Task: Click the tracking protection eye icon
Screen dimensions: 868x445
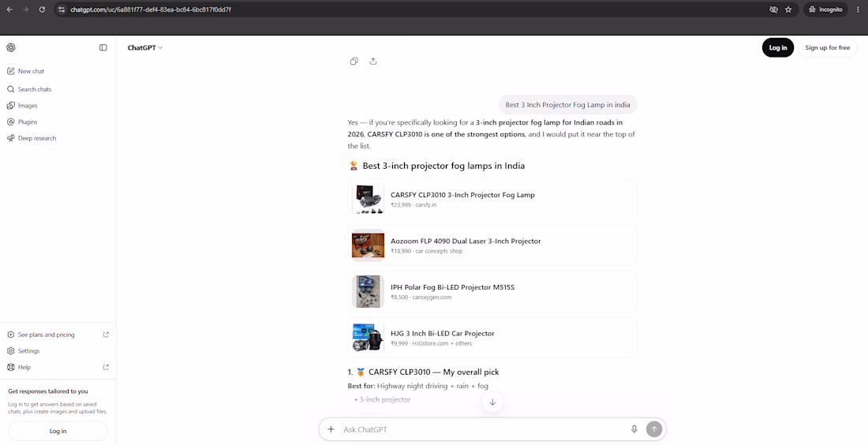Action: coord(774,9)
